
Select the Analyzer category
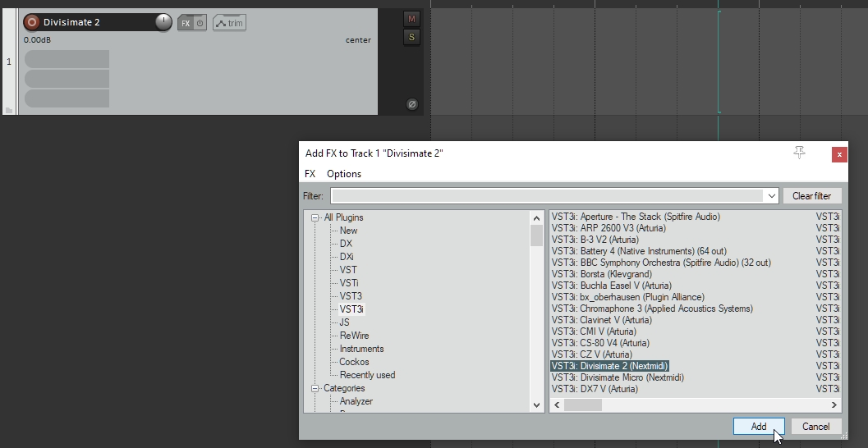[x=356, y=401]
